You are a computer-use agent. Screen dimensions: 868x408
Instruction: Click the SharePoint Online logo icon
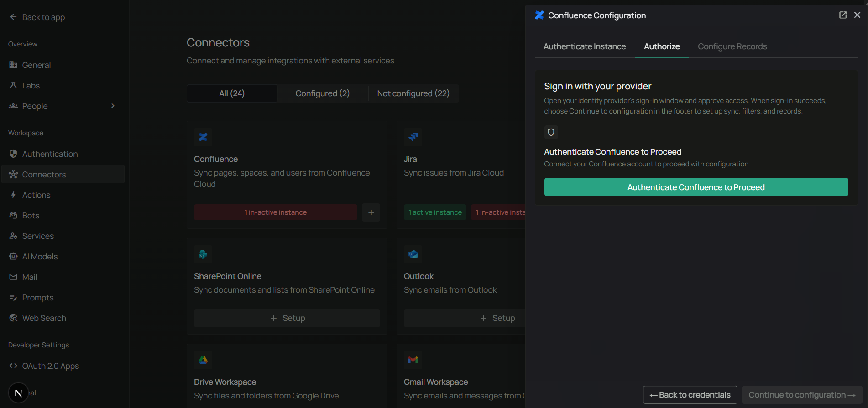(203, 254)
